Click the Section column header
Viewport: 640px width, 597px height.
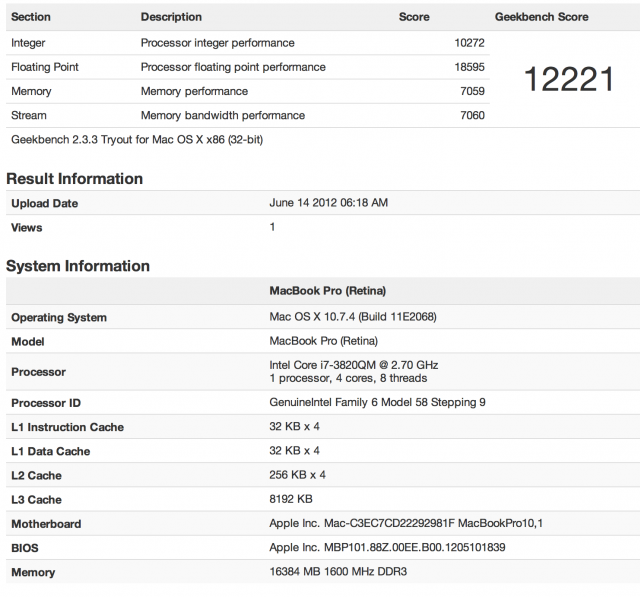pos(31,17)
